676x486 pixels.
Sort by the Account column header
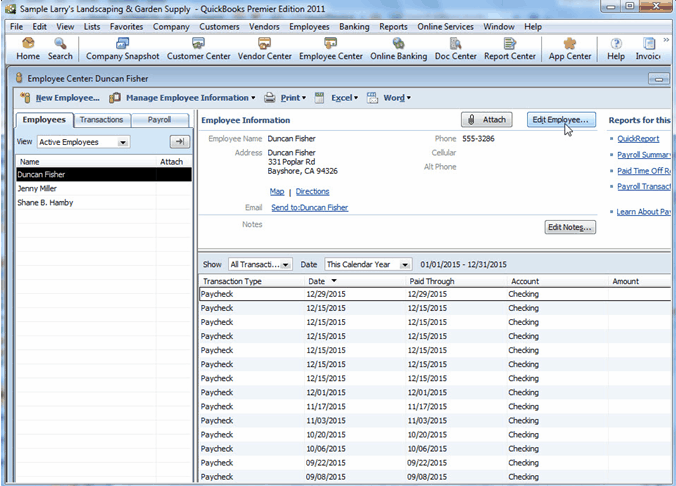[557, 281]
